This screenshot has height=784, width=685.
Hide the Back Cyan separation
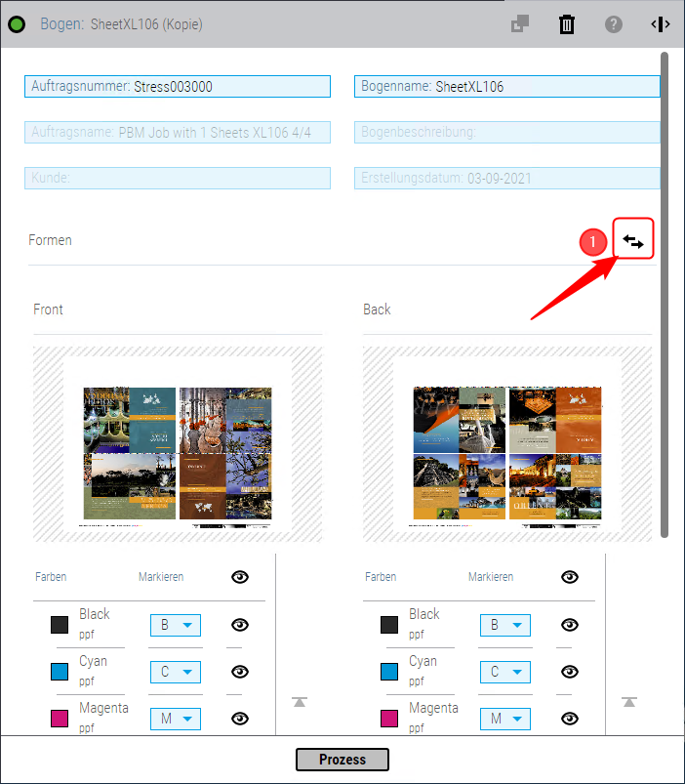pos(570,672)
